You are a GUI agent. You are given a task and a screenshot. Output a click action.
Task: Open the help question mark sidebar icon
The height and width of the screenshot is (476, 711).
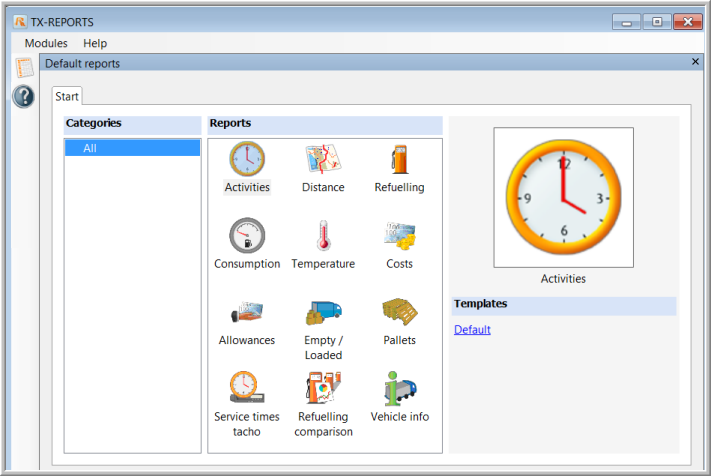(24, 97)
